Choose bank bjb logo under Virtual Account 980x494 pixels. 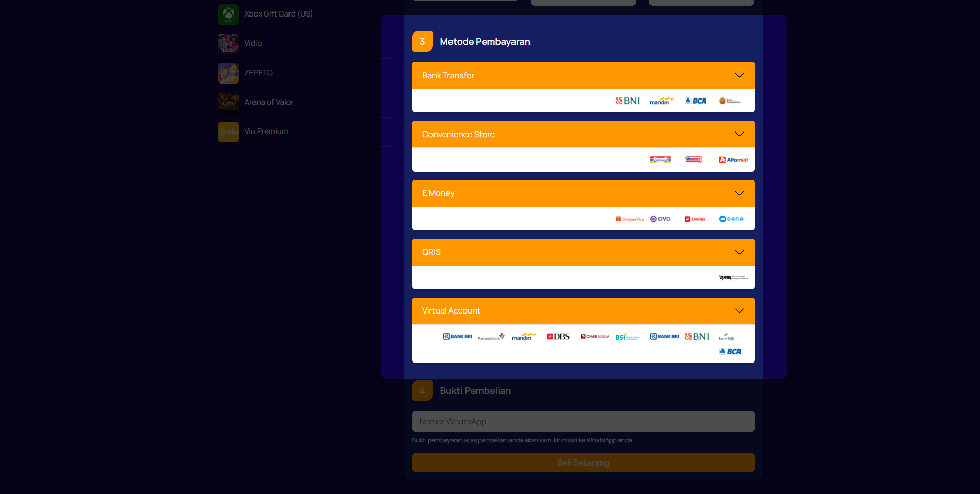pyautogui.click(x=727, y=337)
